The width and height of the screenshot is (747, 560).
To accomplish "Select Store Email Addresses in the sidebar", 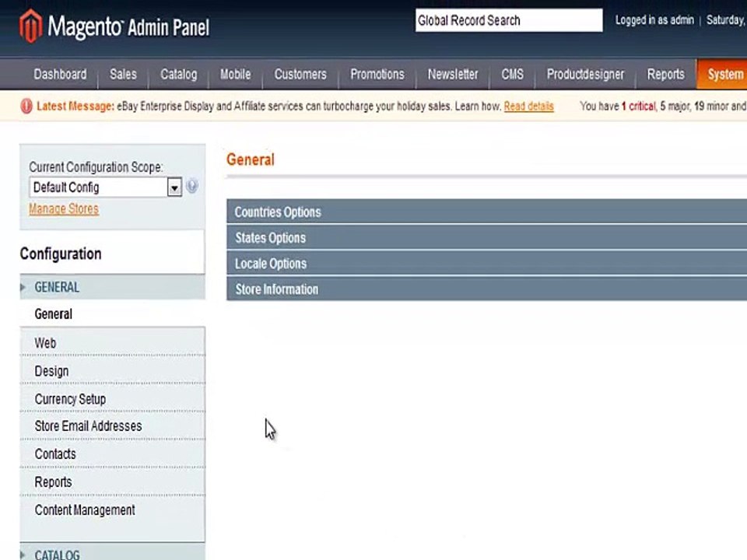I will pos(112,426).
